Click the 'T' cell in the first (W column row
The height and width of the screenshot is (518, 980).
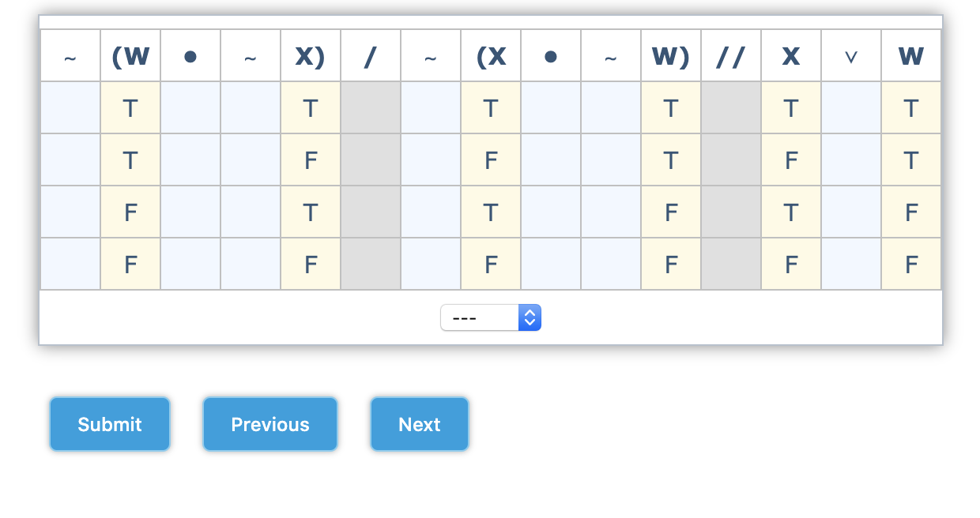pyautogui.click(x=130, y=107)
